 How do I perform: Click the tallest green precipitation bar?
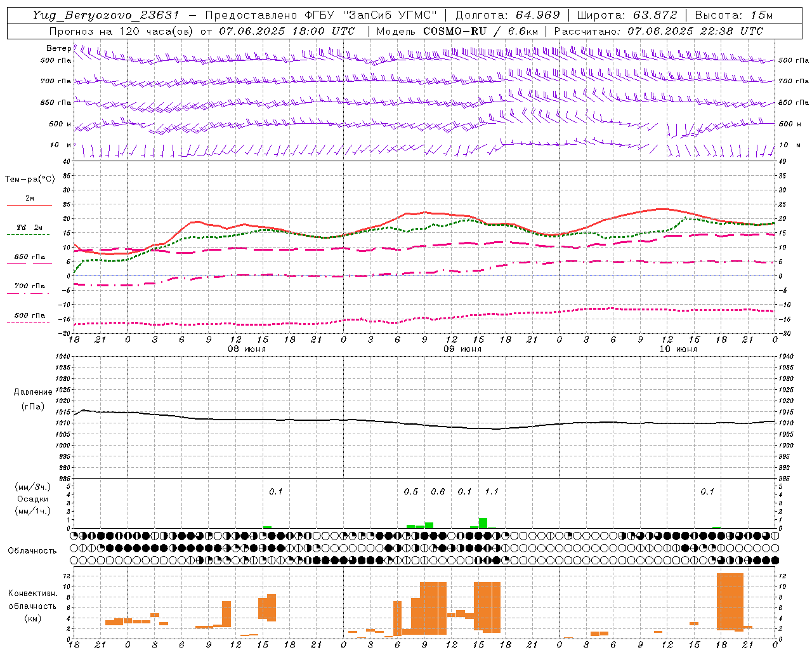click(483, 523)
